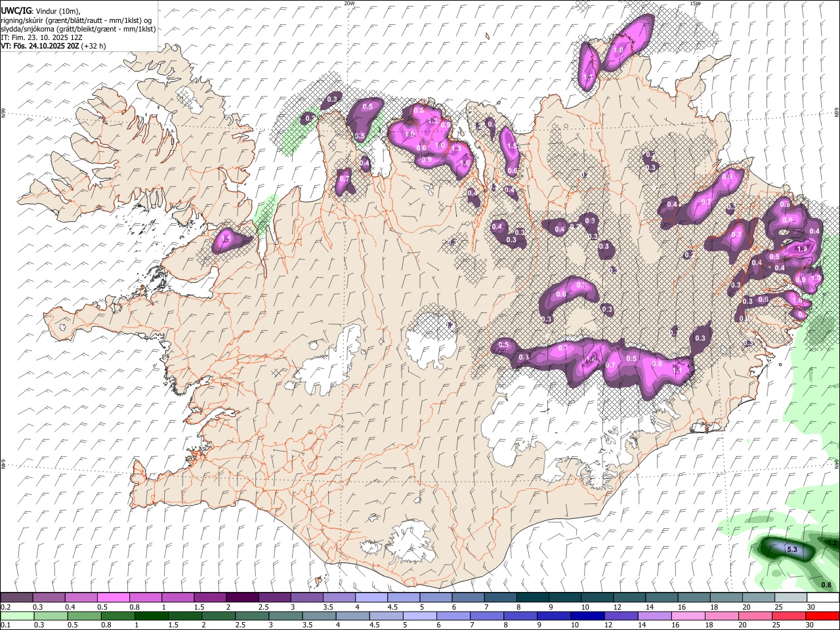Click the '20W' longitude label
Image resolution: width=840 pixels, height=630 pixels.
349,3
